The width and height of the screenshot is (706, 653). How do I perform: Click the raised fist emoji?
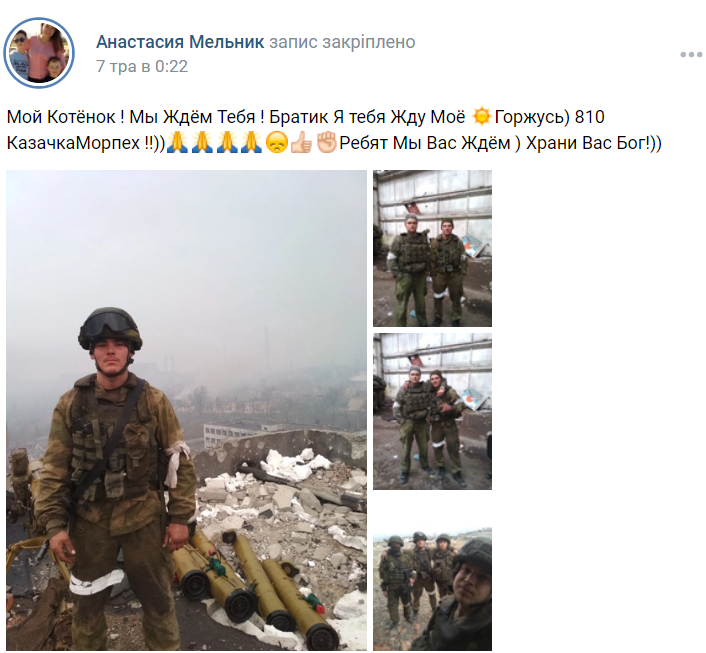[326, 143]
